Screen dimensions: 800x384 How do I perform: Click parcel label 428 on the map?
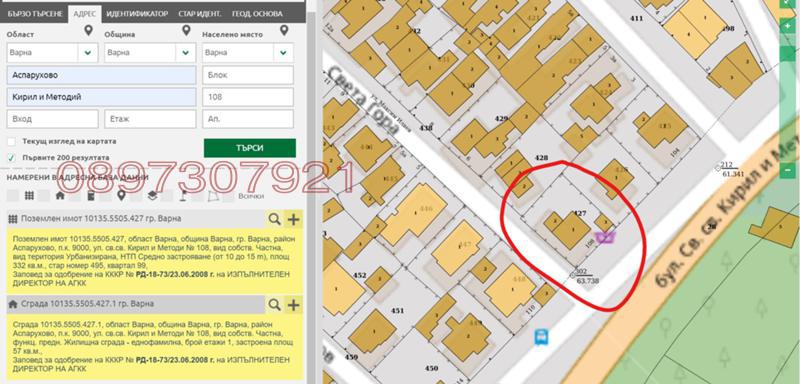point(541,158)
